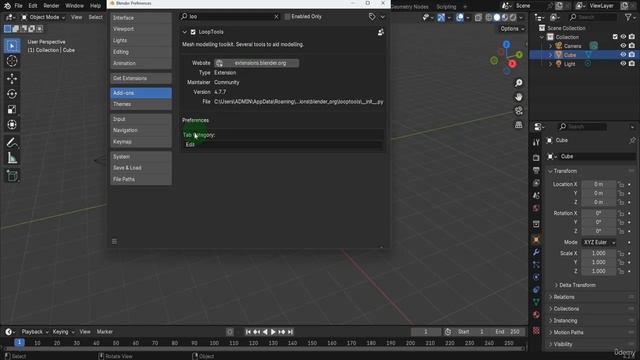Viewport: 640px width, 360px height.
Task: Expand the Relations panel
Action: (x=563, y=297)
